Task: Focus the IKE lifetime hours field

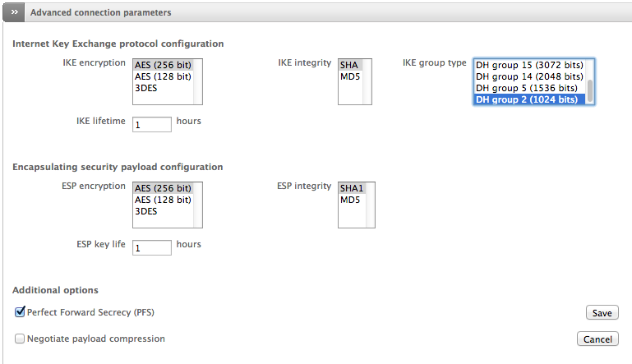Action: [151, 123]
